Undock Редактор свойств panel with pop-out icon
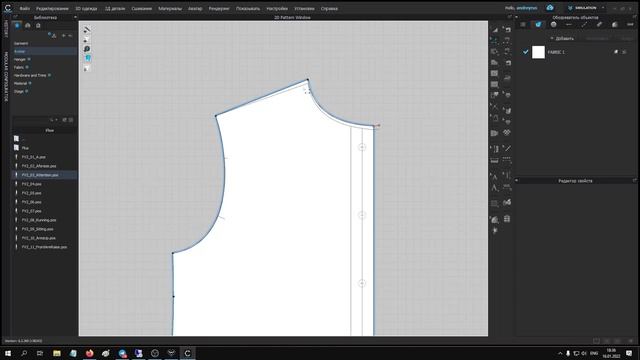 [x=635, y=180]
